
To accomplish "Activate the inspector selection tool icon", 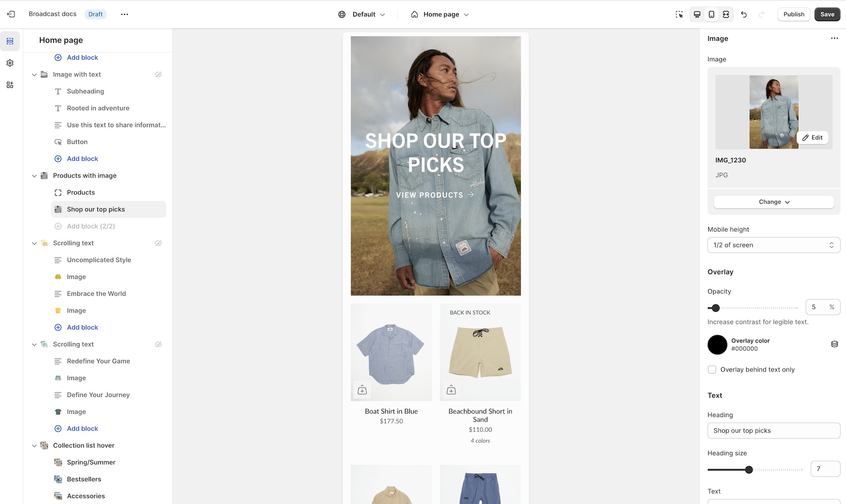I will click(679, 14).
